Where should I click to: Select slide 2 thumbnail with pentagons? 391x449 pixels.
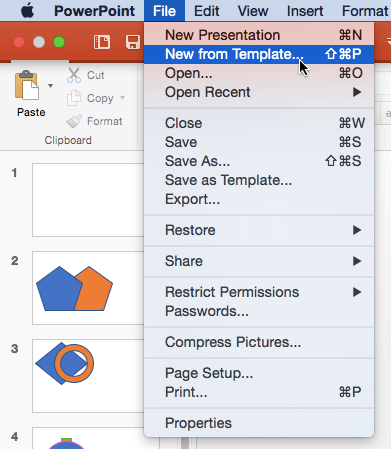88,288
